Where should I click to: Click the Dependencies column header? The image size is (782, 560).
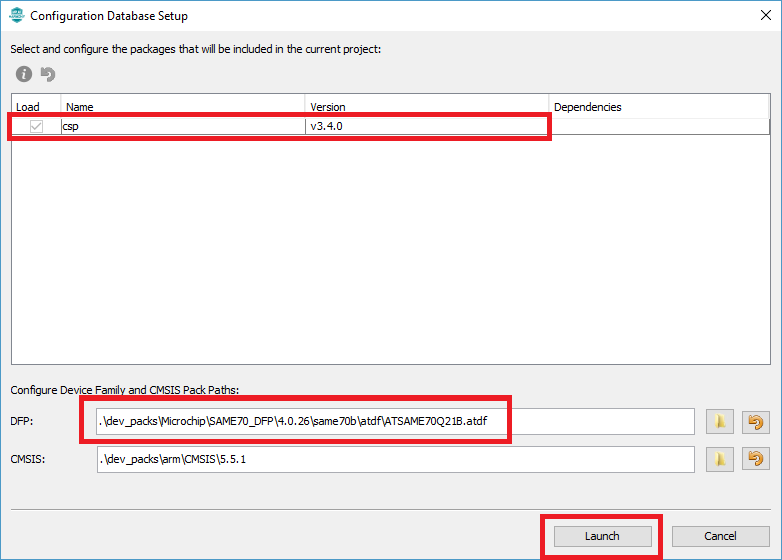658,107
